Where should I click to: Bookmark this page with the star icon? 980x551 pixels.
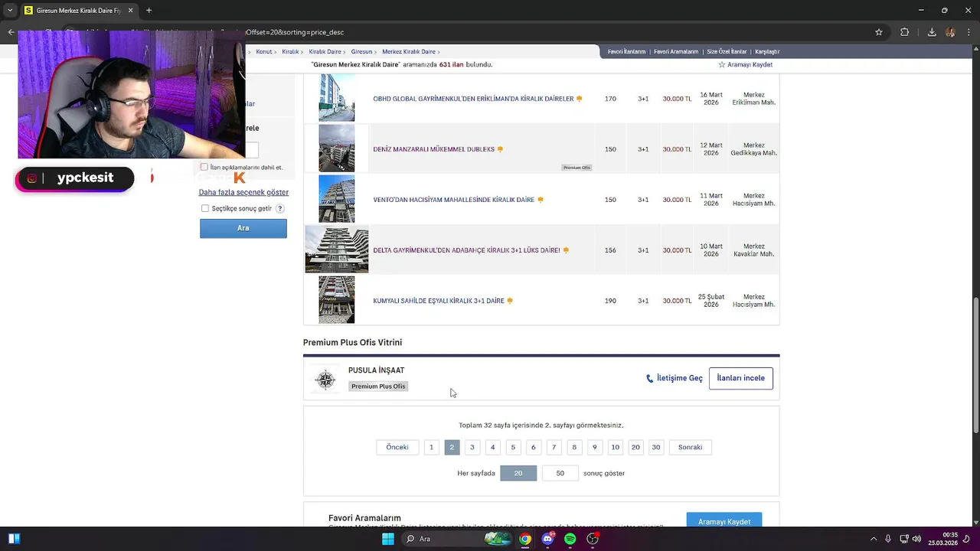(879, 32)
